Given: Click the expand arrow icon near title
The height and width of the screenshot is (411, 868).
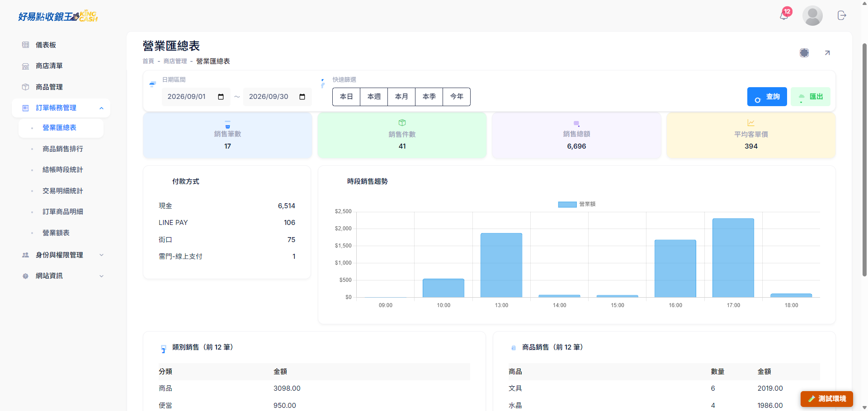Looking at the screenshot, I should 827,53.
